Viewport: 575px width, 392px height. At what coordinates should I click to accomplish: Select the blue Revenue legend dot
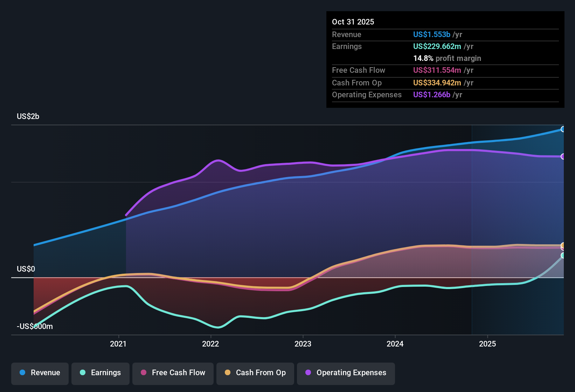22,373
